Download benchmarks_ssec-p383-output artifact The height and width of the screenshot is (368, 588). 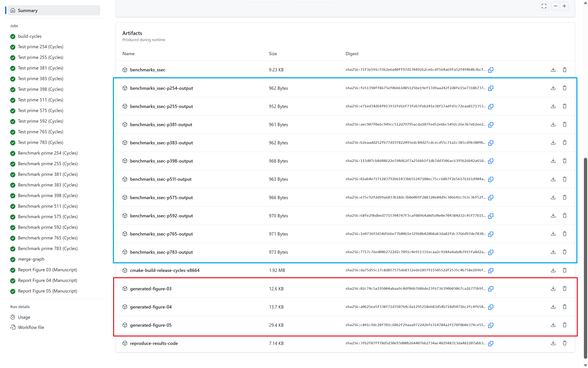[553, 143]
